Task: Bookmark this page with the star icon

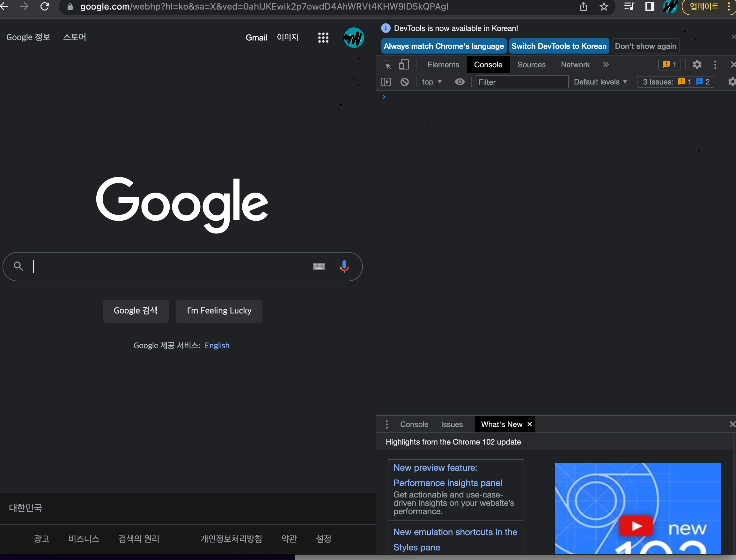Action: coord(604,7)
